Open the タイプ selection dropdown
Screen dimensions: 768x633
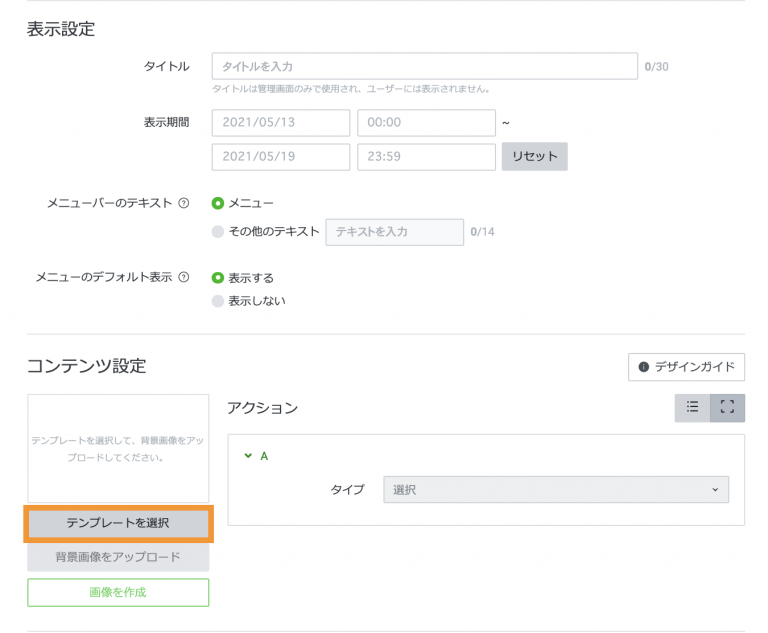(x=556, y=490)
